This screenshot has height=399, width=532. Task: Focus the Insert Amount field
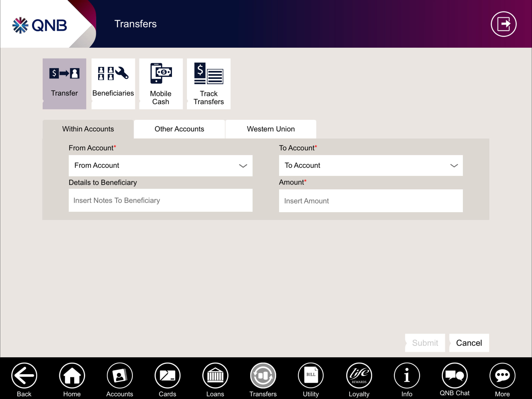point(371,201)
